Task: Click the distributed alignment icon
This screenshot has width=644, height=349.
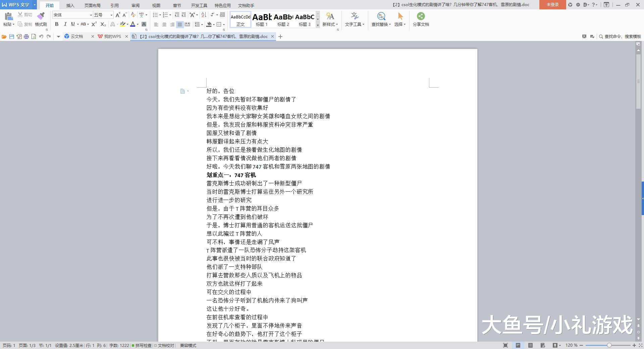Action: click(187, 24)
